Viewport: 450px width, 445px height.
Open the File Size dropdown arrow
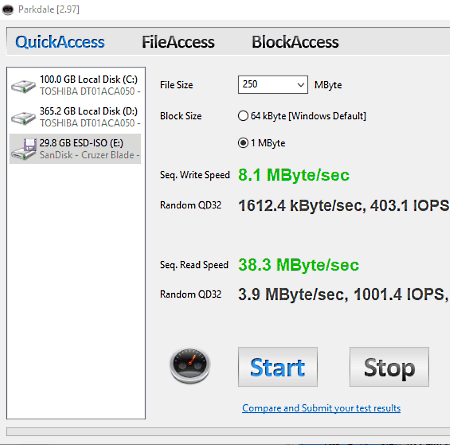[x=301, y=85]
